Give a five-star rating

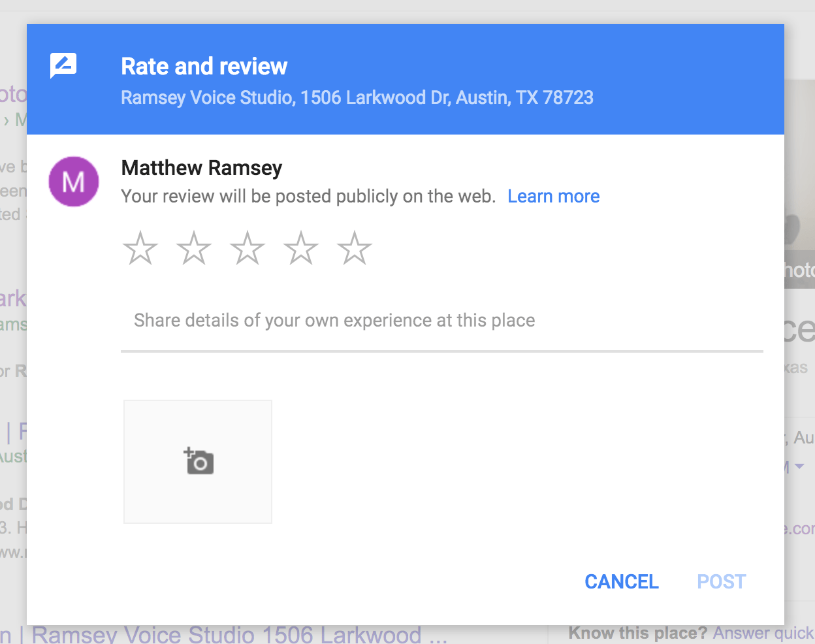[x=354, y=248]
